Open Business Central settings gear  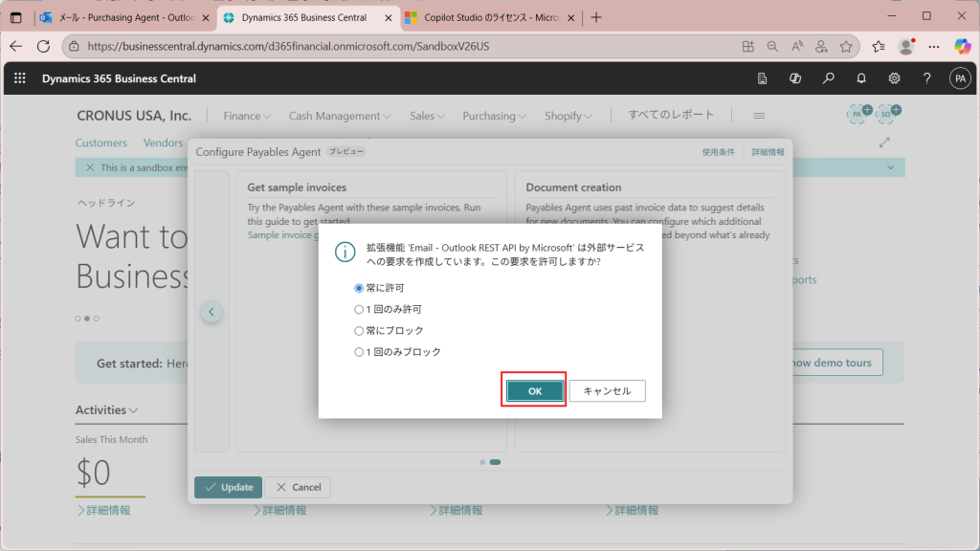895,78
